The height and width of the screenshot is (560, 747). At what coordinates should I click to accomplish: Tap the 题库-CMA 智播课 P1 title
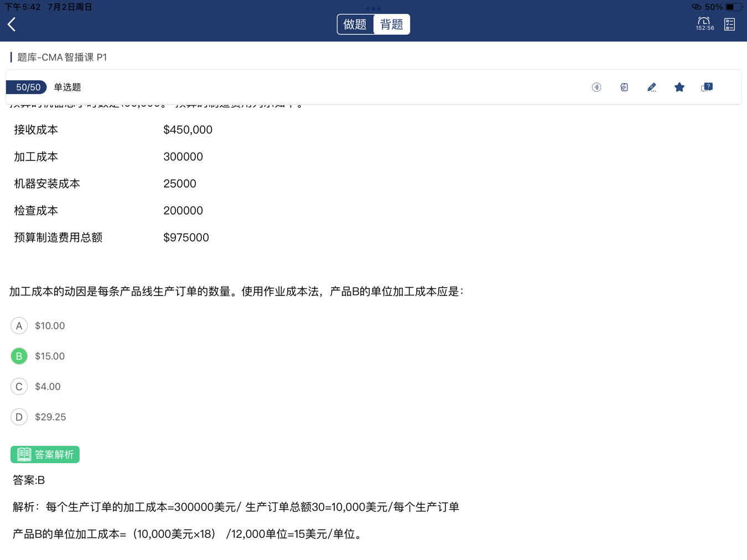click(x=62, y=58)
